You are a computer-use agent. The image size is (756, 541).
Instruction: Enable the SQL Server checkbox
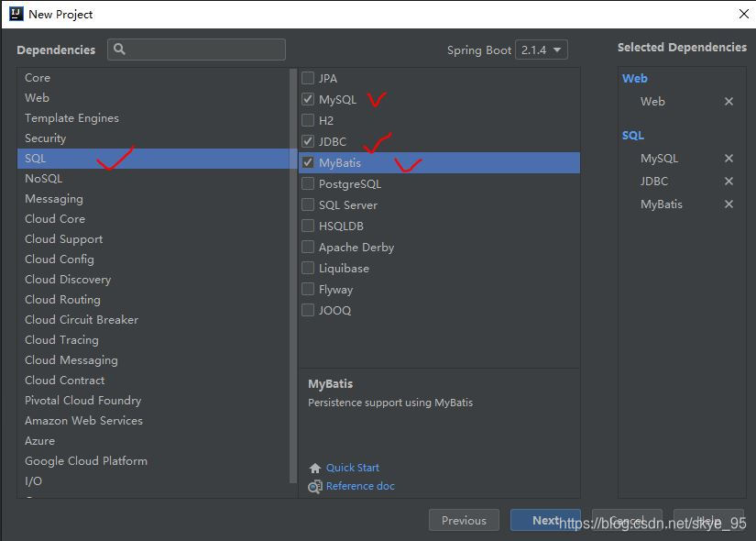pyautogui.click(x=308, y=204)
